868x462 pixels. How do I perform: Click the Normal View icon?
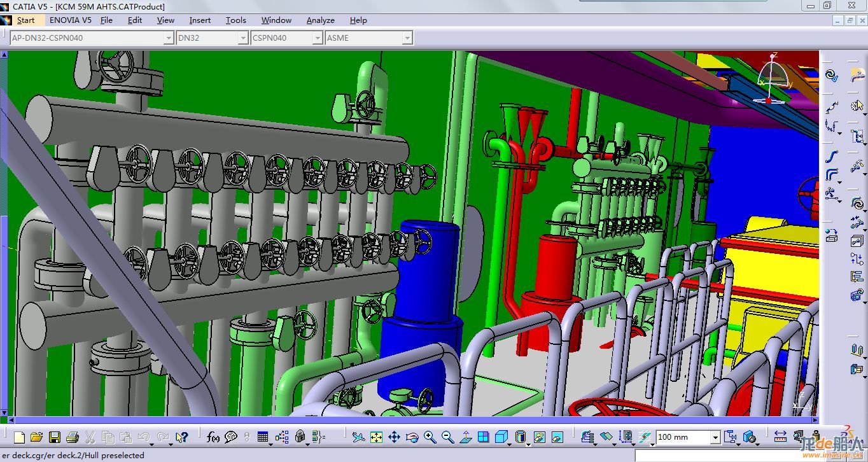[465, 437]
